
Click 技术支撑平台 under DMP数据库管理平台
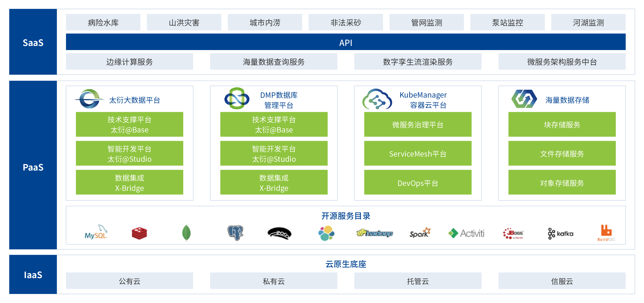274,124
